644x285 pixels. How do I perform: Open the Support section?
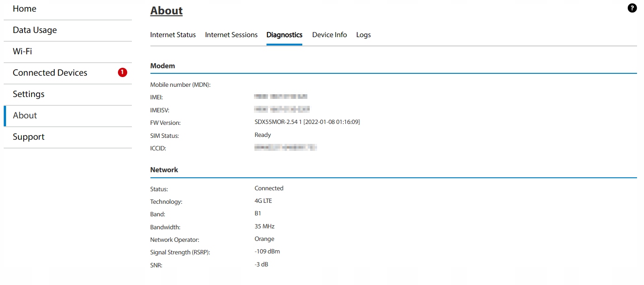[x=29, y=137]
